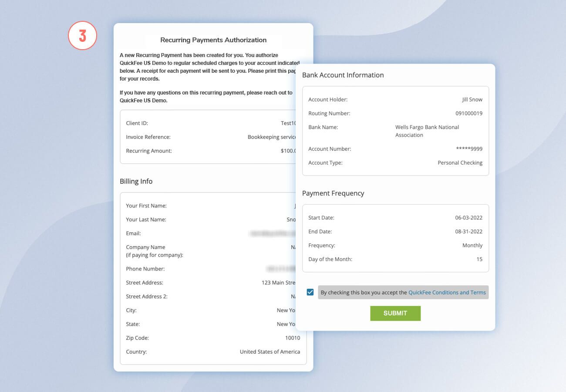The width and height of the screenshot is (566, 392).
Task: Click the Company Name label
Action: click(x=155, y=251)
